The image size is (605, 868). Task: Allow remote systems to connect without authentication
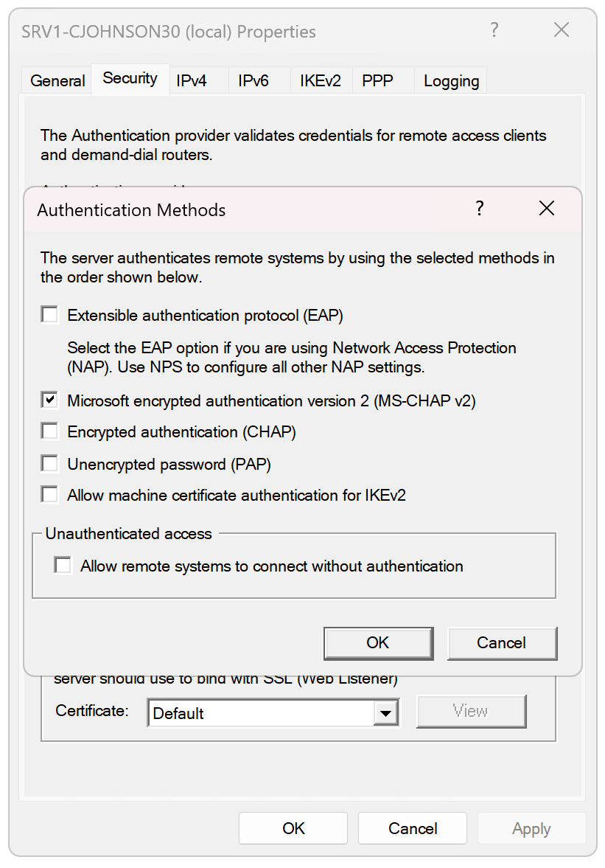click(x=63, y=566)
